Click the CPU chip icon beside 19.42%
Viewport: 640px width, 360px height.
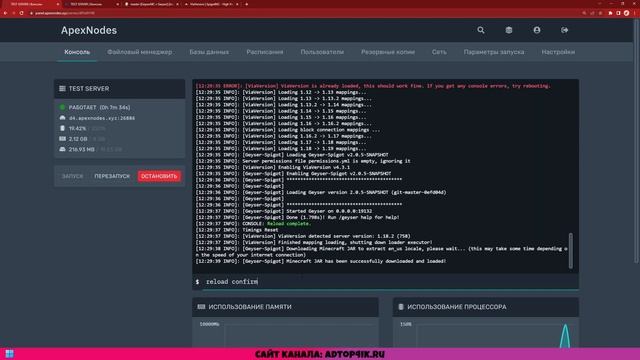(62, 128)
